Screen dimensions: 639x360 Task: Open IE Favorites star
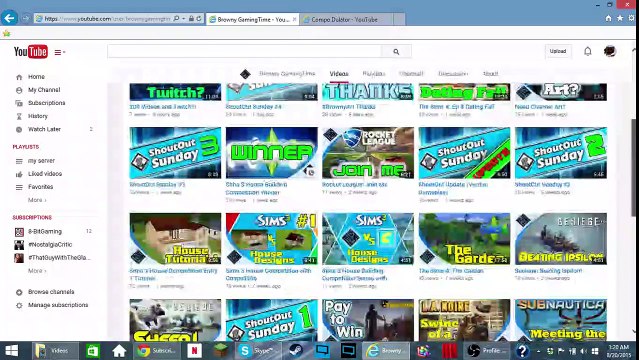tap(620, 18)
